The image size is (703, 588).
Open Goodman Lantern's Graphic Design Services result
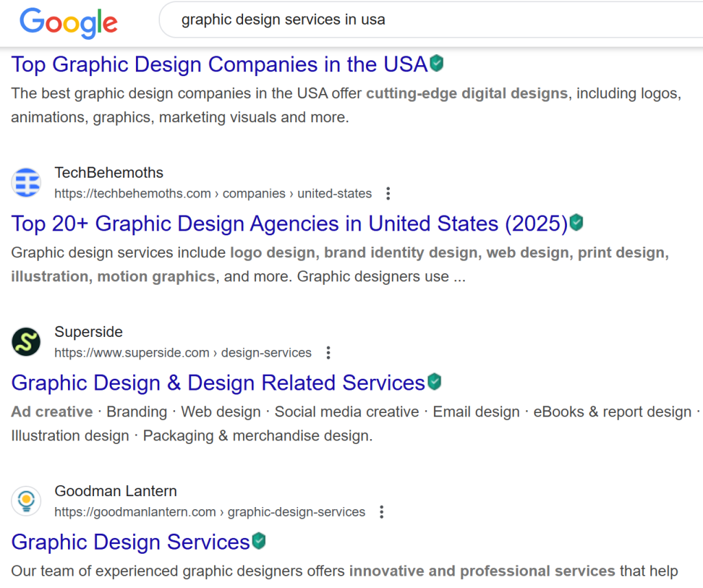pos(130,542)
